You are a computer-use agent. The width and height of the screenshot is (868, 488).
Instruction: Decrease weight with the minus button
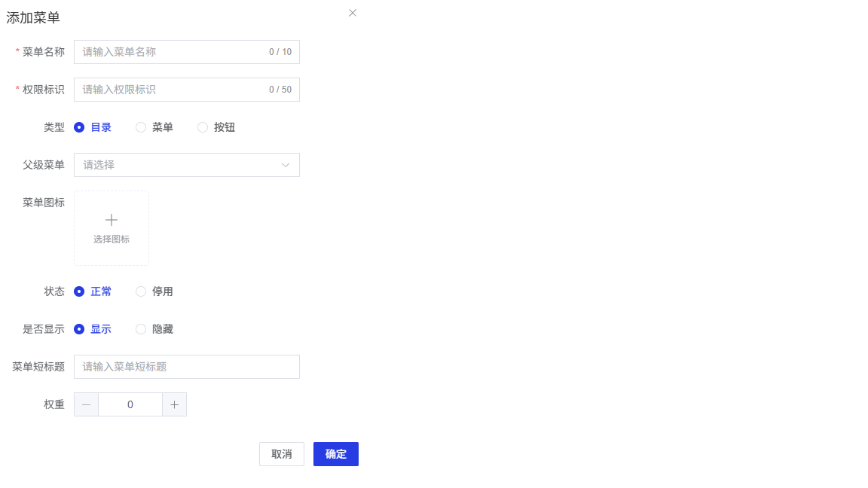point(86,404)
